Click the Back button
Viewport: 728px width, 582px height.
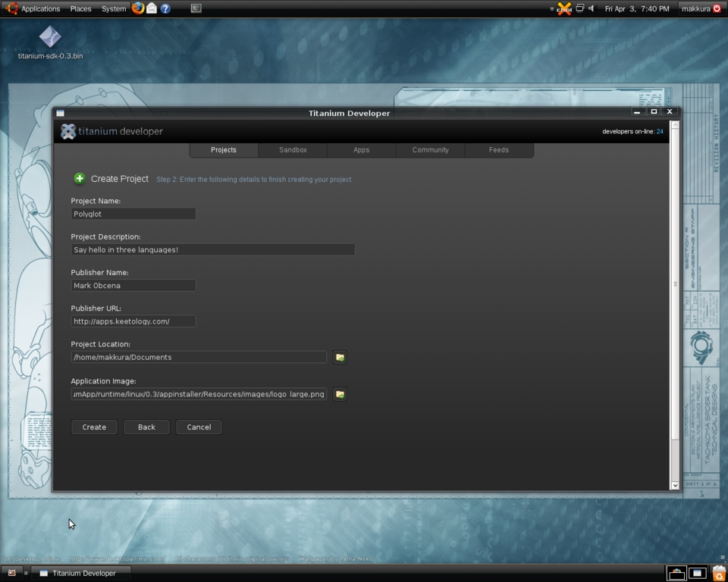coord(146,427)
